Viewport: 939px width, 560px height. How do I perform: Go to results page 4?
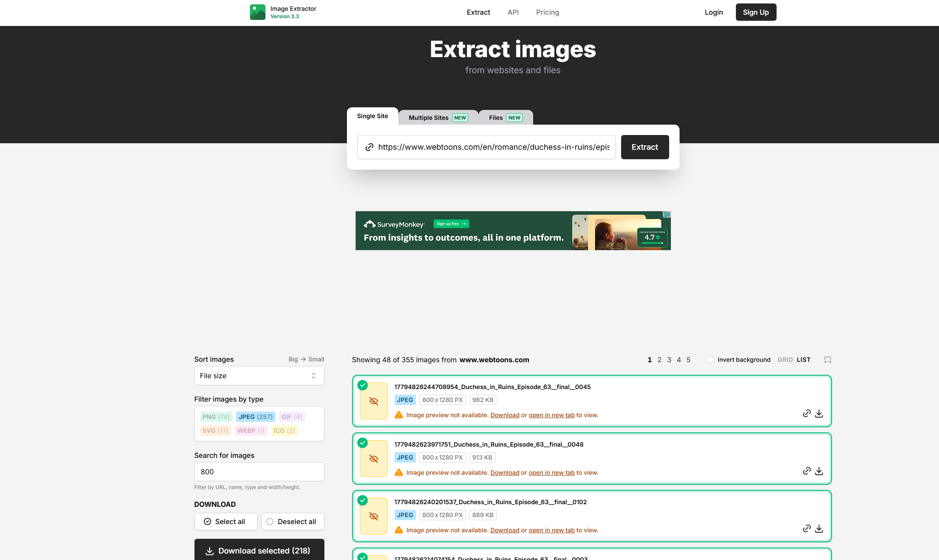click(x=679, y=360)
